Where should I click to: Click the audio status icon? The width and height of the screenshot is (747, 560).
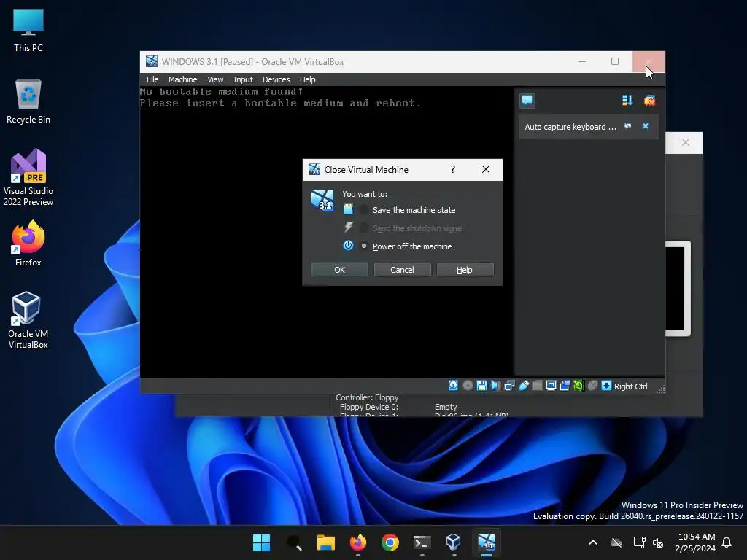pyautogui.click(x=495, y=386)
